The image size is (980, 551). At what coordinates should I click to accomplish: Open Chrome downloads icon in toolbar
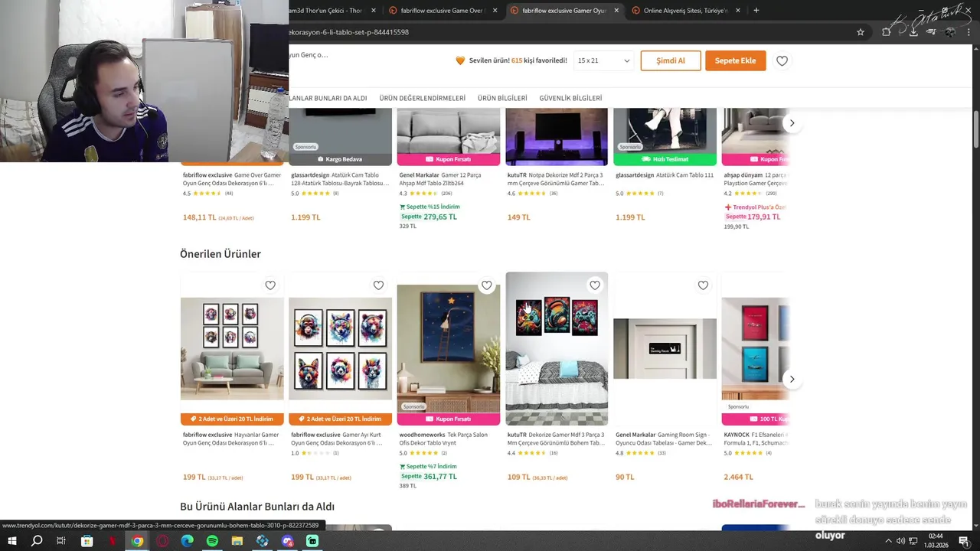[913, 32]
